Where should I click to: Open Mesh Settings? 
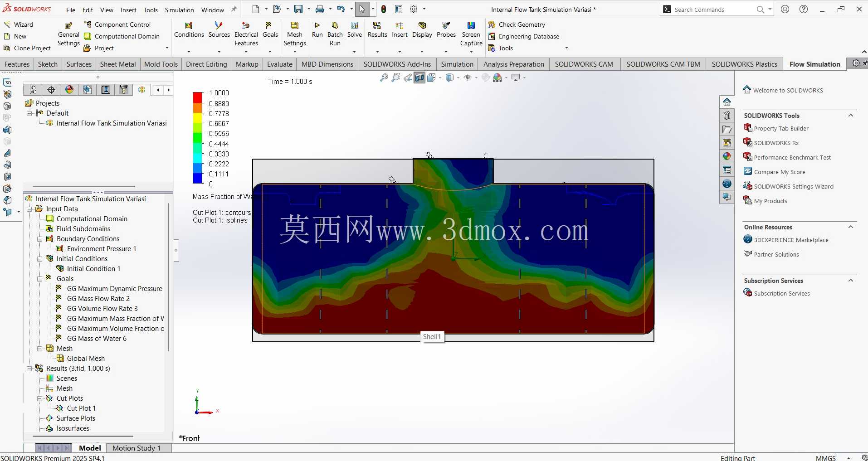click(x=295, y=34)
